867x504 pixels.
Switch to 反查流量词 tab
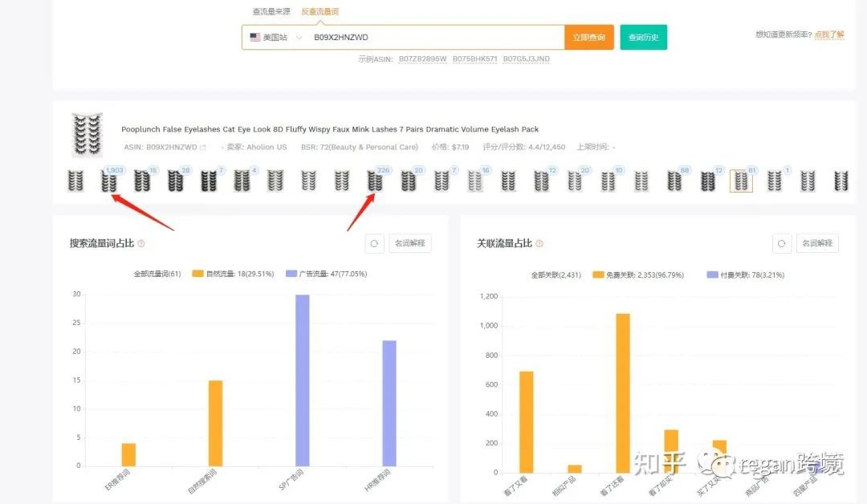click(320, 11)
